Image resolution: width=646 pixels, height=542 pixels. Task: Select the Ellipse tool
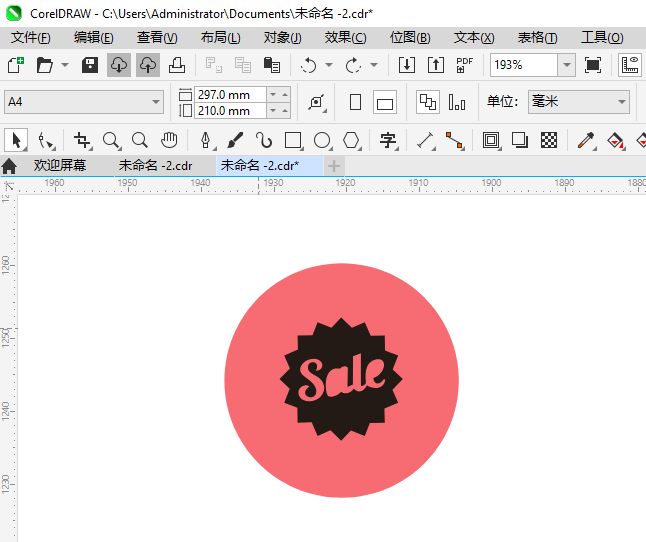pyautogui.click(x=322, y=140)
